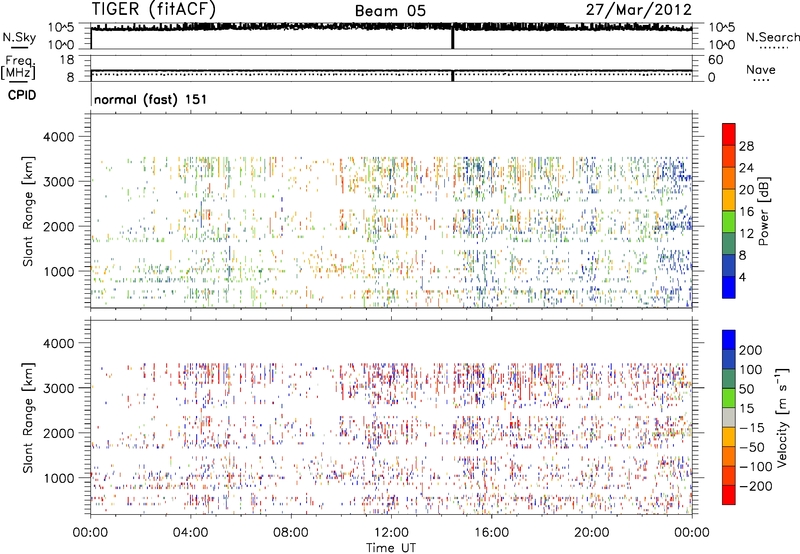Click the 16:00 time tick label
800x554 pixels.
point(491,533)
